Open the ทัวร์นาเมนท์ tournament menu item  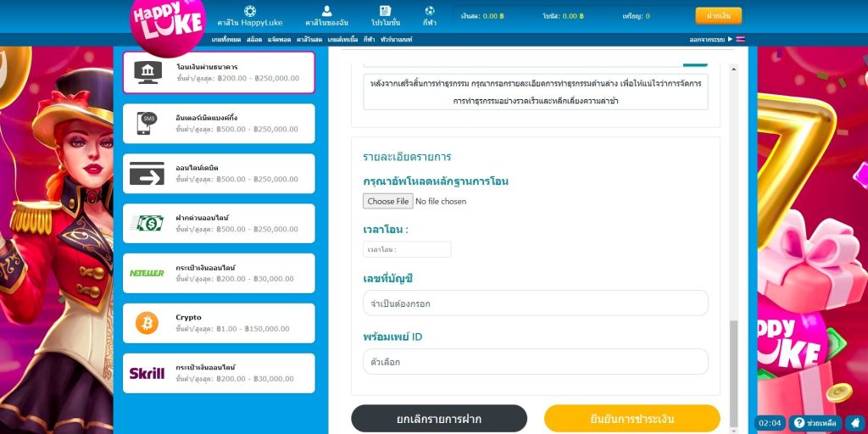396,40
